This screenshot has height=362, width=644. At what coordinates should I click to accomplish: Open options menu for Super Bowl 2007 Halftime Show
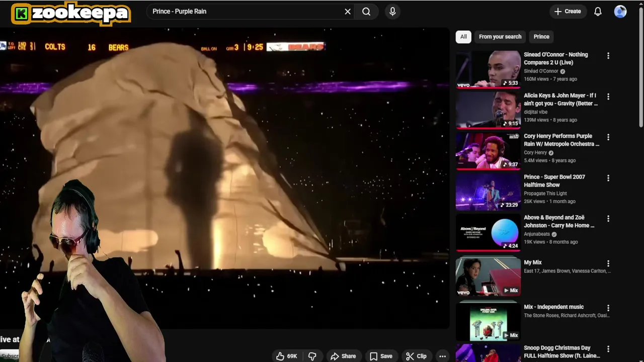point(608,178)
